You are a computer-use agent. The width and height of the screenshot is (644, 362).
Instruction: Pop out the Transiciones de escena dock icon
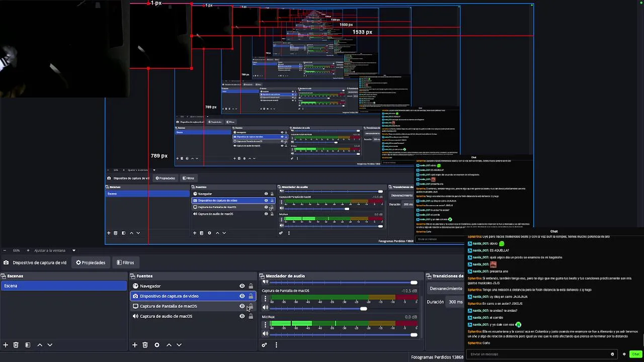click(429, 276)
